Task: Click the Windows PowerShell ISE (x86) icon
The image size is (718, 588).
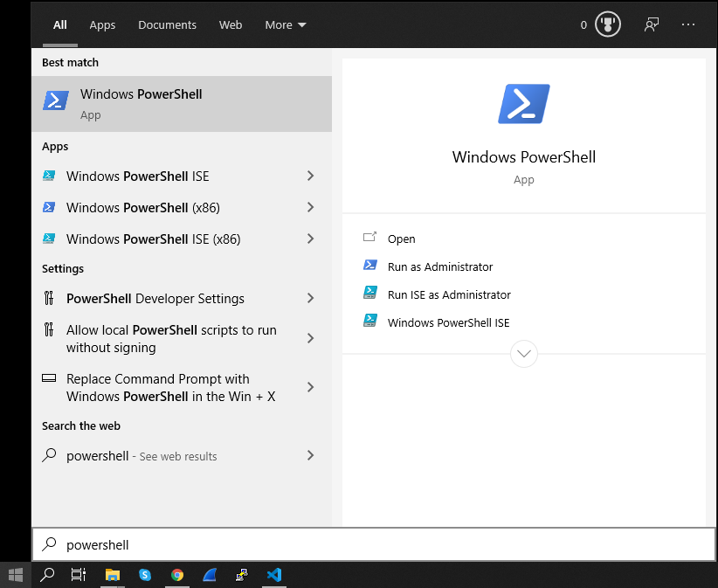Action: pyautogui.click(x=49, y=239)
